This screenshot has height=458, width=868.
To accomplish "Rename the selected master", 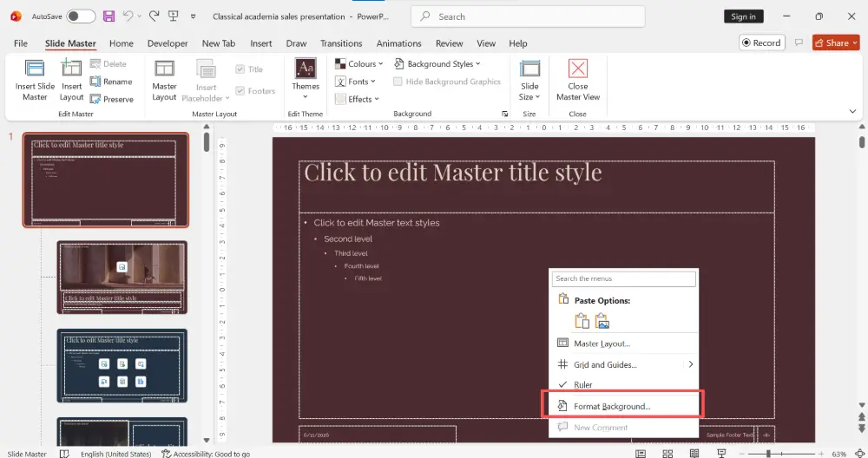I will [x=111, y=82].
